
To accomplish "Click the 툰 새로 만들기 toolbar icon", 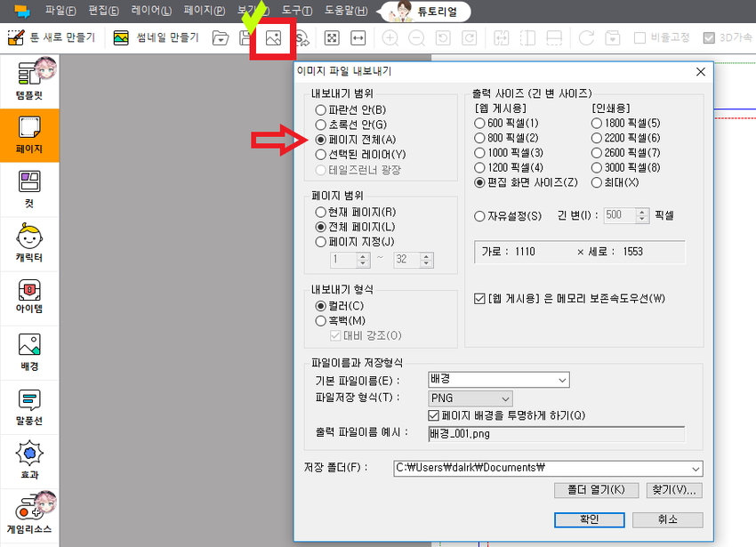I will [x=16, y=37].
